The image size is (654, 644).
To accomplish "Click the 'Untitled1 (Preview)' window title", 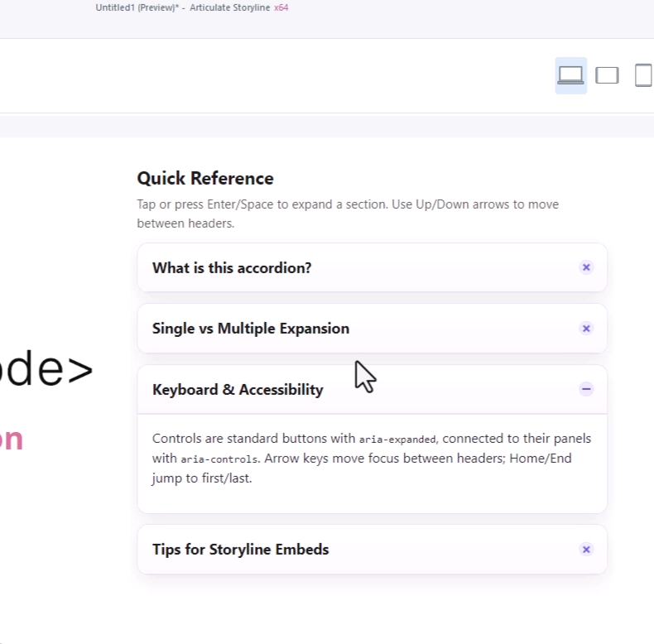I will pos(138,8).
